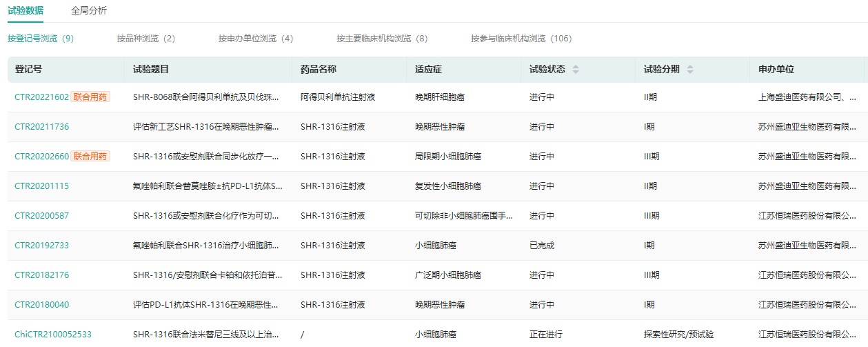Click trial title SHR-1316/安慰剂联合卡铂
This screenshot has height=347, width=868.
[x=208, y=275]
